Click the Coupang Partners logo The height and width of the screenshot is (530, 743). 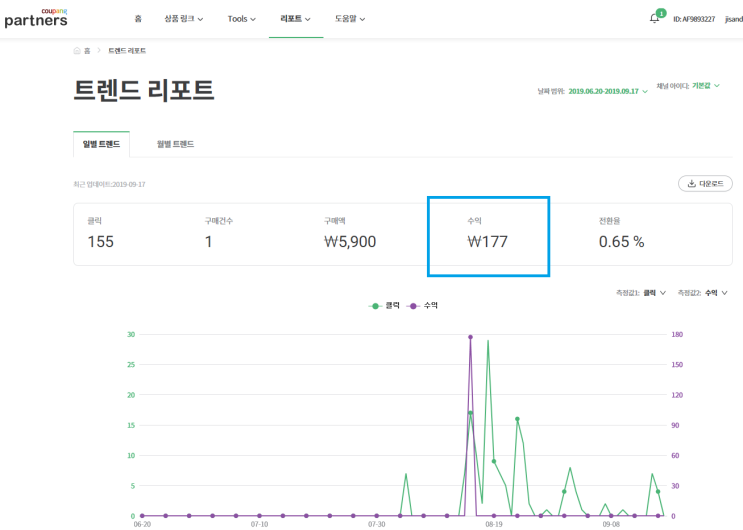tap(36, 18)
